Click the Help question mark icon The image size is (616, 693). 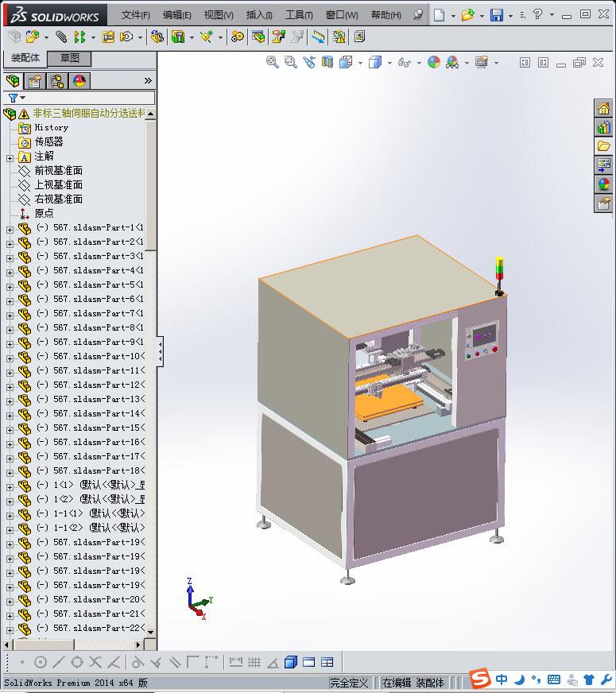[537, 14]
